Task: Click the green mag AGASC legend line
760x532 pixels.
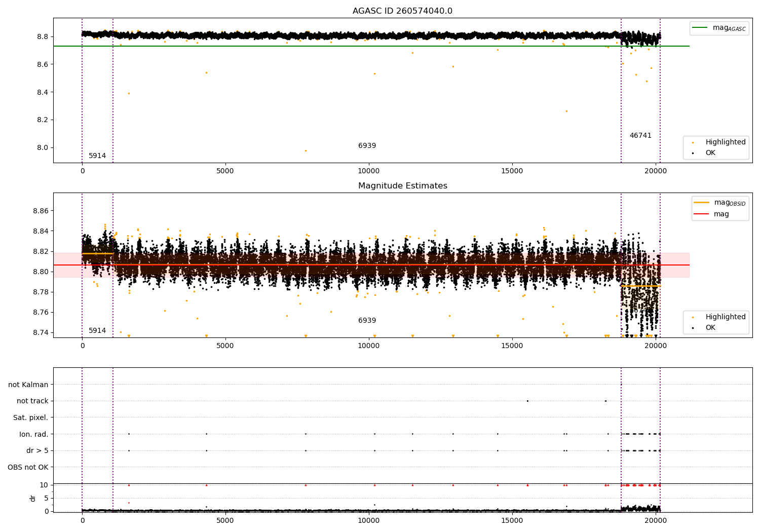Action: pos(701,28)
